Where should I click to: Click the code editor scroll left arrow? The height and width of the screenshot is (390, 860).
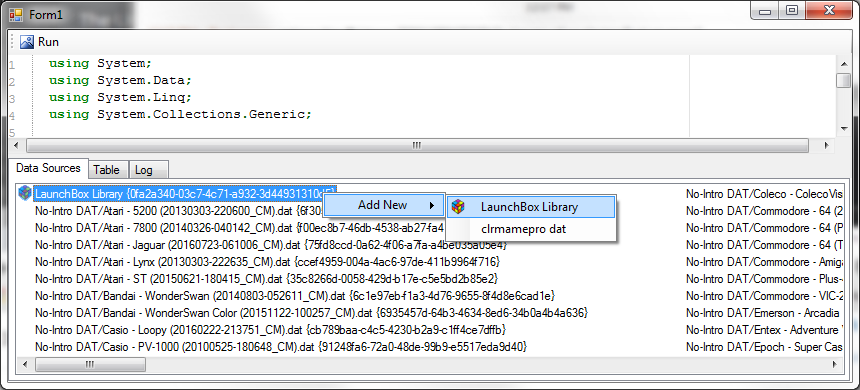click(x=16, y=145)
